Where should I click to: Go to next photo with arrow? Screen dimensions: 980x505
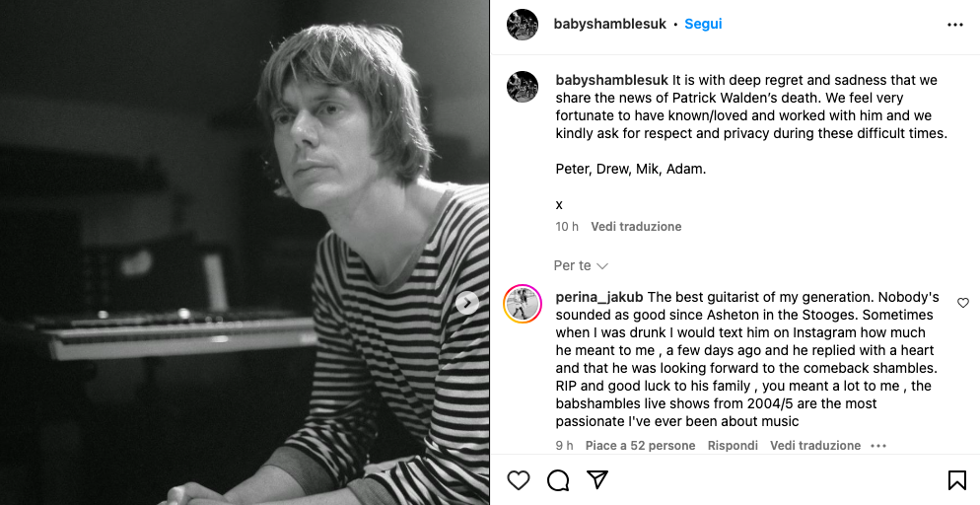[x=468, y=303]
